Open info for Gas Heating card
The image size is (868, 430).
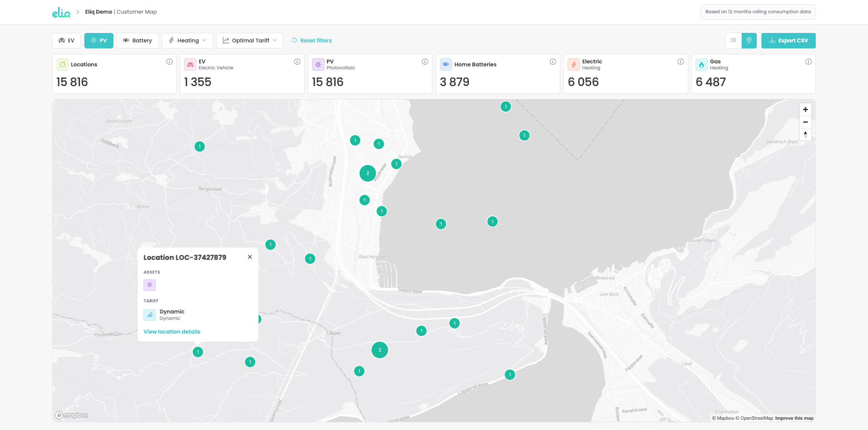(x=809, y=62)
